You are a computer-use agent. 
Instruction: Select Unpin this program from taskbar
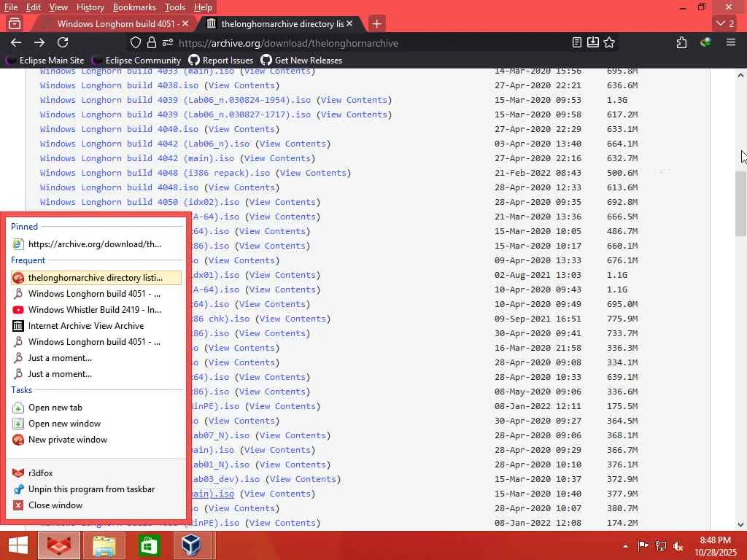(x=96, y=489)
